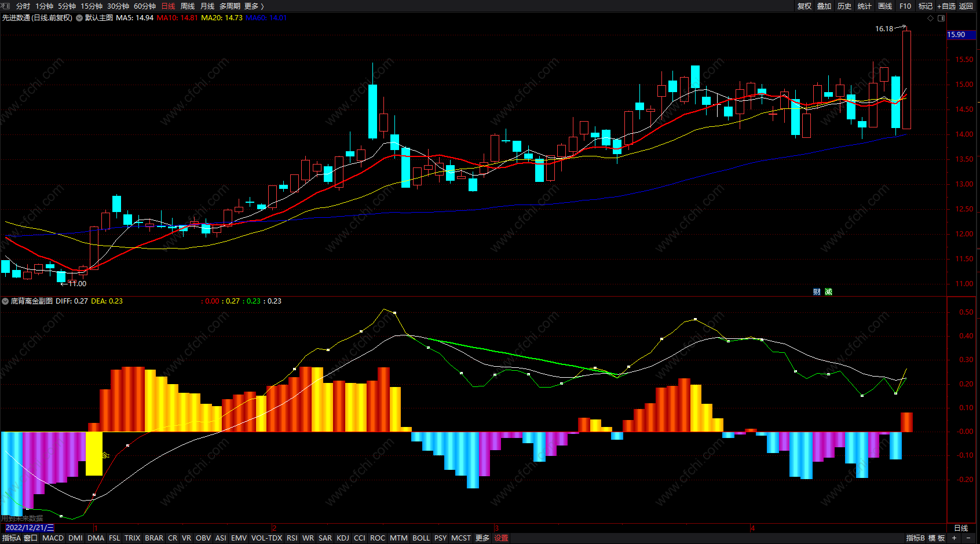
Task: Click the 复权 button
Action: [805, 6]
